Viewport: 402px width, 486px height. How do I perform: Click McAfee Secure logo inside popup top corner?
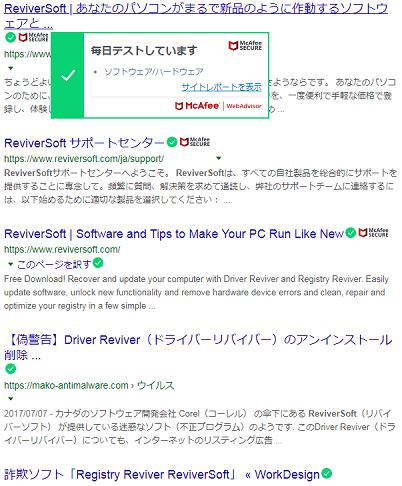[x=245, y=46]
